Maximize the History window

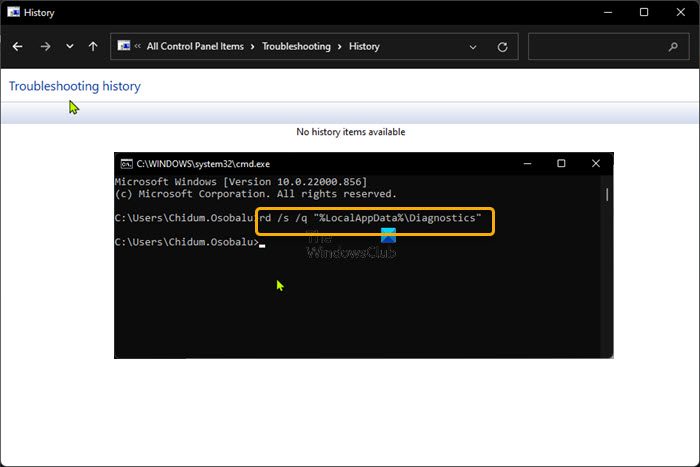coord(644,13)
